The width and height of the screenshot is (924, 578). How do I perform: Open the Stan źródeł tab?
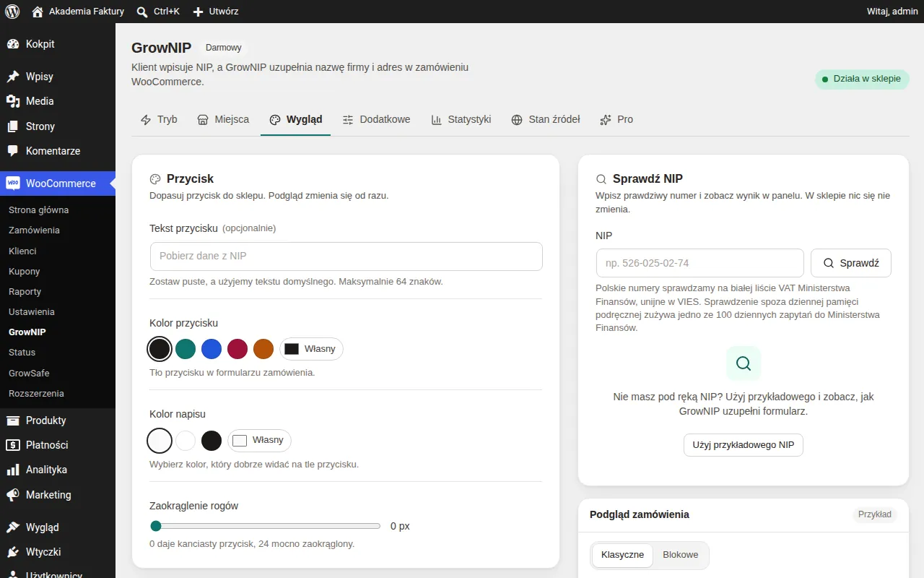tap(546, 119)
